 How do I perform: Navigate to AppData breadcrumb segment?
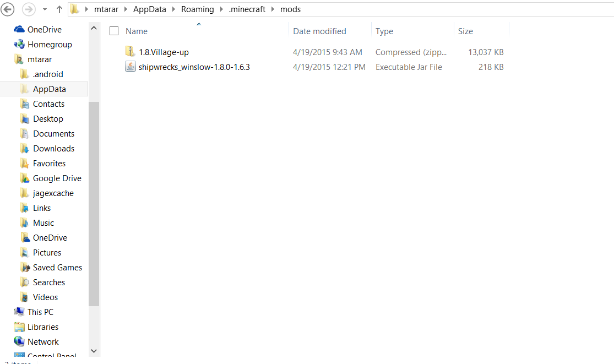click(150, 9)
